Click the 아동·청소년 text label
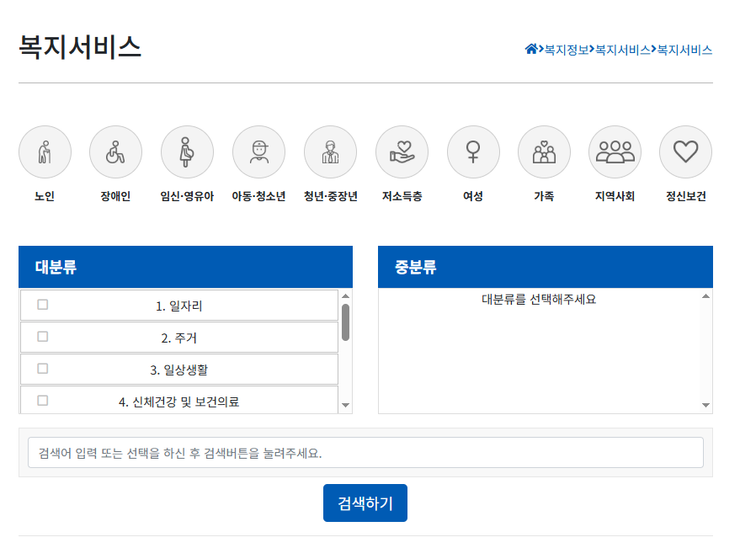Image resolution: width=756 pixels, height=548 pixels. click(x=259, y=196)
